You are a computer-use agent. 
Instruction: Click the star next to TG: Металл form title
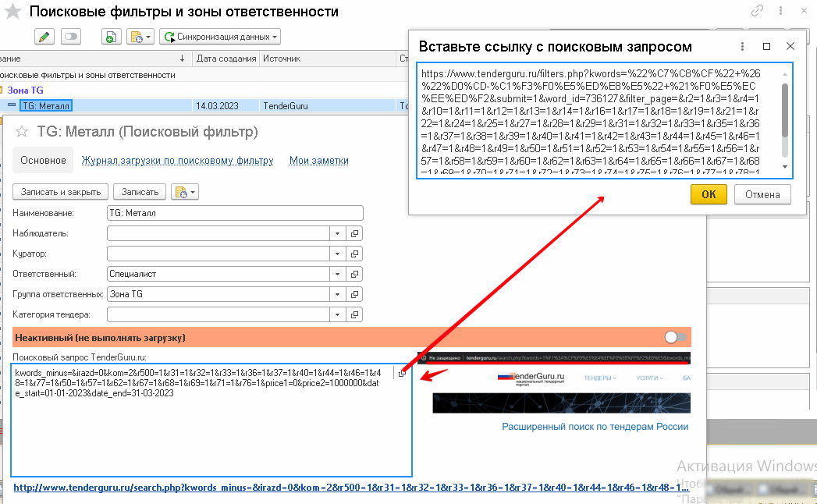[x=21, y=131]
